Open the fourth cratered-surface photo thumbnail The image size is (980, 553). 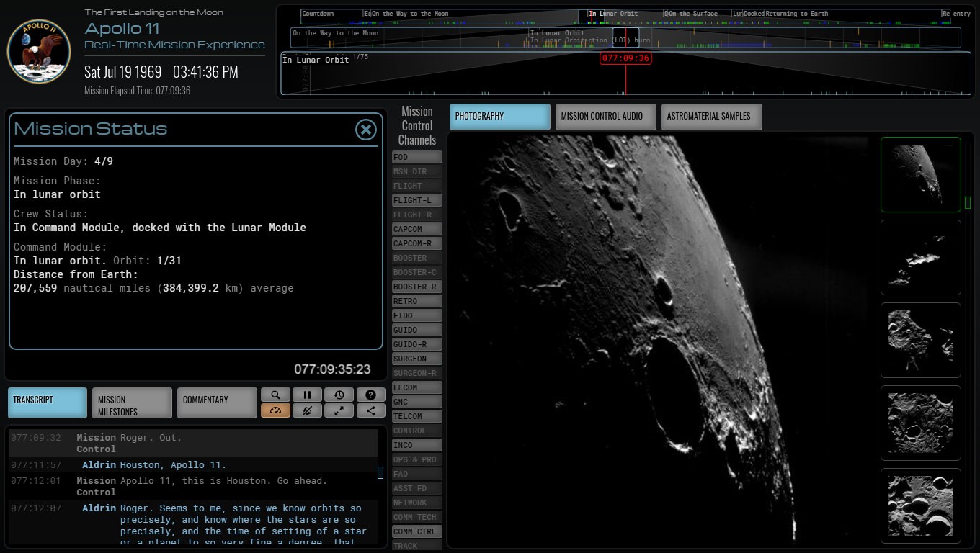pos(921,423)
